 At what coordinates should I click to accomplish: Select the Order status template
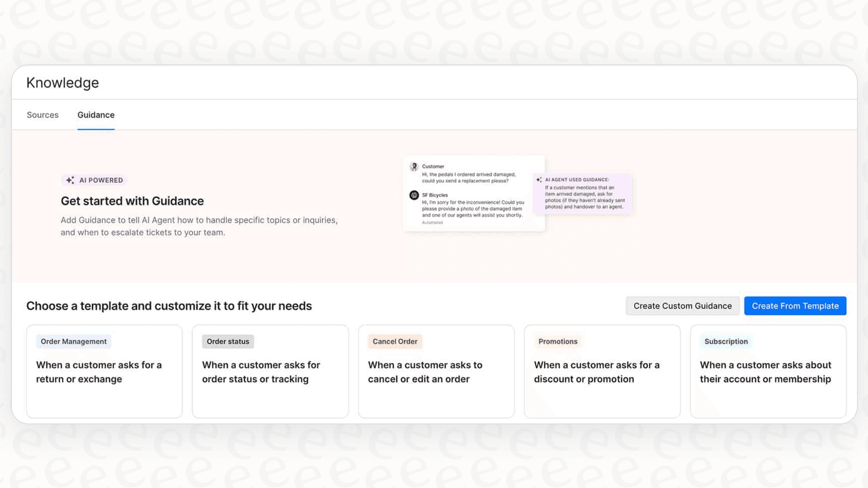coord(270,371)
